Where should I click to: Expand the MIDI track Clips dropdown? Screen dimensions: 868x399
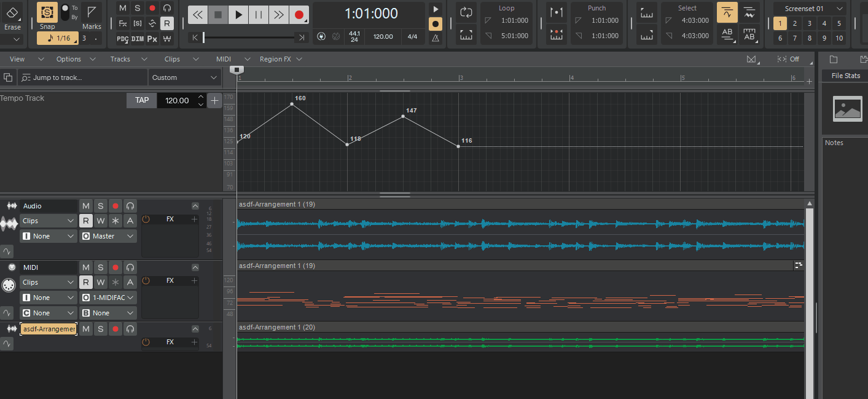tap(49, 282)
